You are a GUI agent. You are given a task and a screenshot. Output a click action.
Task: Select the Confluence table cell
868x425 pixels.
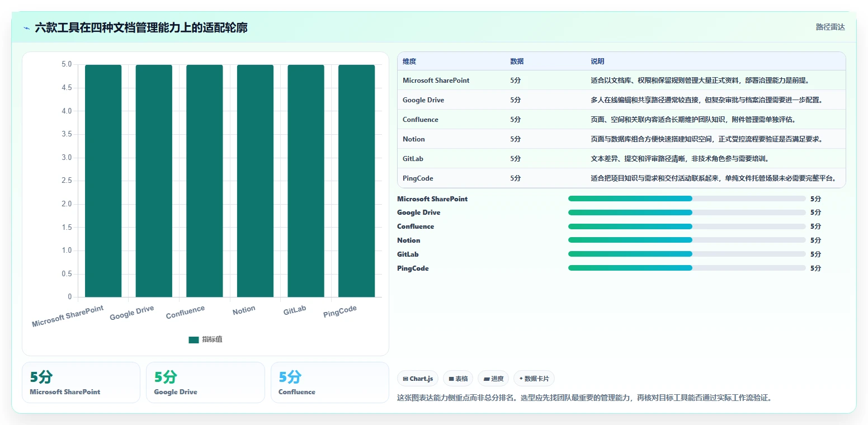click(421, 120)
